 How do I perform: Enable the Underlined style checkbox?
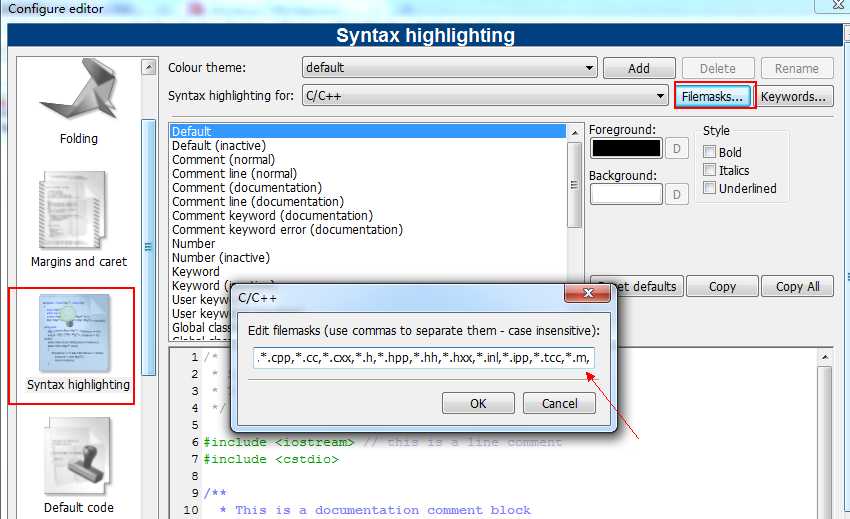point(709,188)
